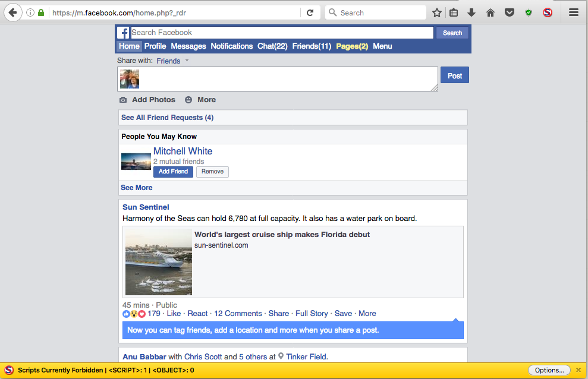Image resolution: width=588 pixels, height=379 pixels.
Task: Click NoScript icon in the yellow notification bar
Action: pos(9,370)
